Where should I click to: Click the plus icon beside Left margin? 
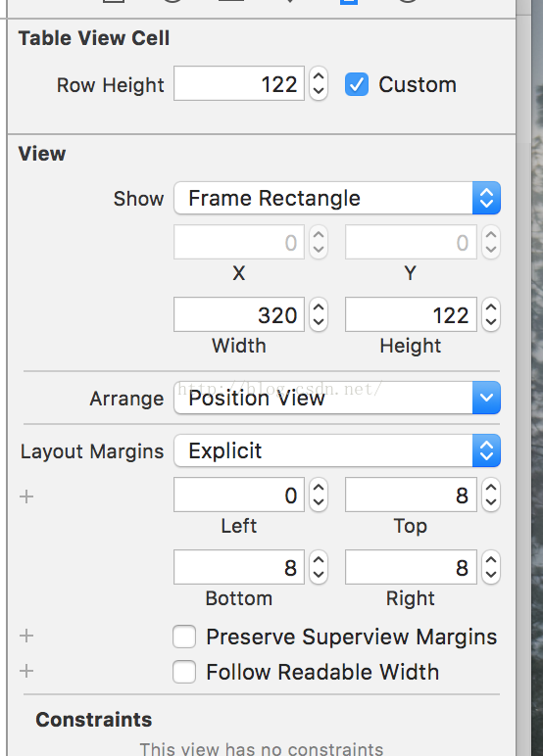[x=26, y=496]
